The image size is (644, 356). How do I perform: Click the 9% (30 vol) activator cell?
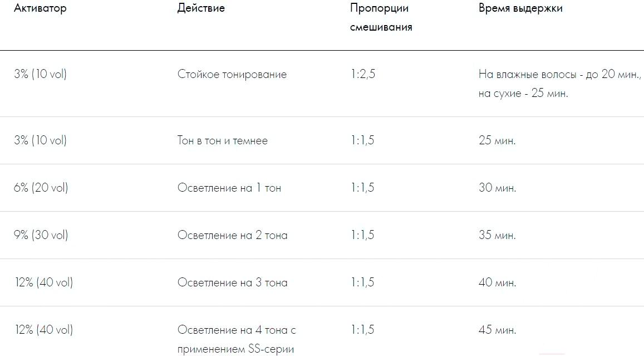pyautogui.click(x=41, y=235)
